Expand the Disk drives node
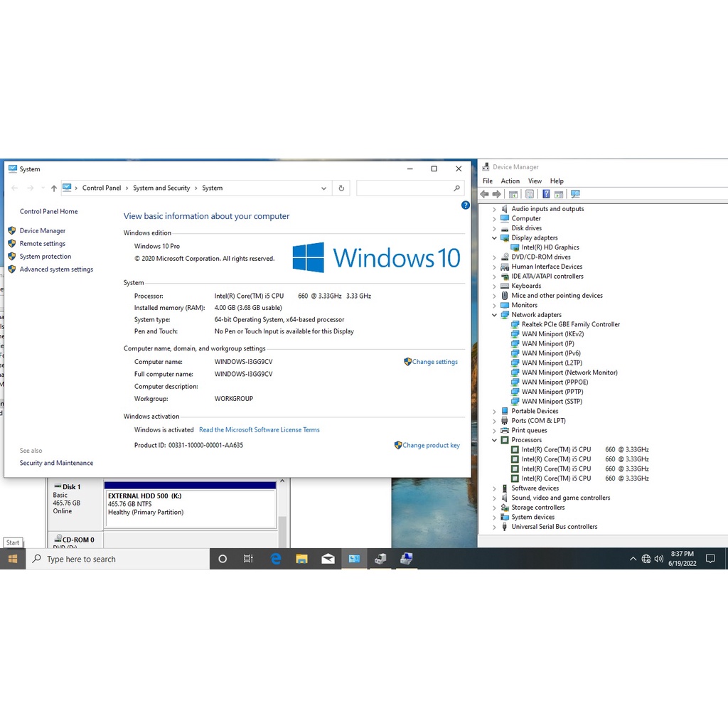This screenshot has height=728, width=728. 495,228
